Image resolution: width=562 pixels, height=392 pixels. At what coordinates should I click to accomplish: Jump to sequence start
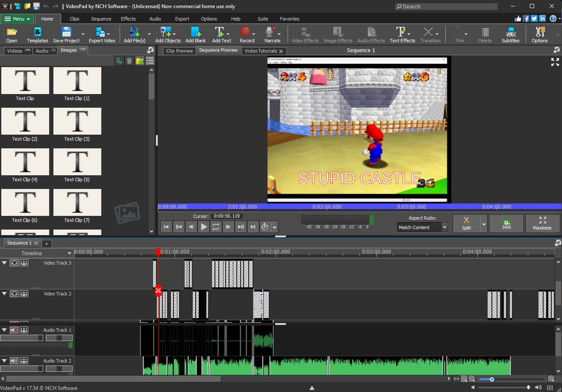[166, 227]
